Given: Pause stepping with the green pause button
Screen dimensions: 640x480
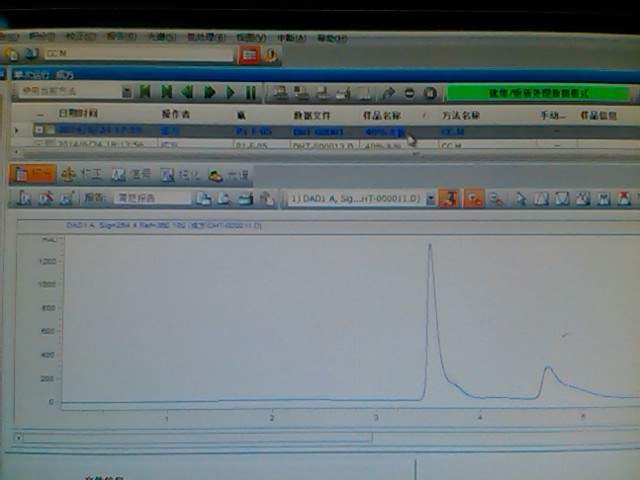Looking at the screenshot, I should pyautogui.click(x=251, y=93).
